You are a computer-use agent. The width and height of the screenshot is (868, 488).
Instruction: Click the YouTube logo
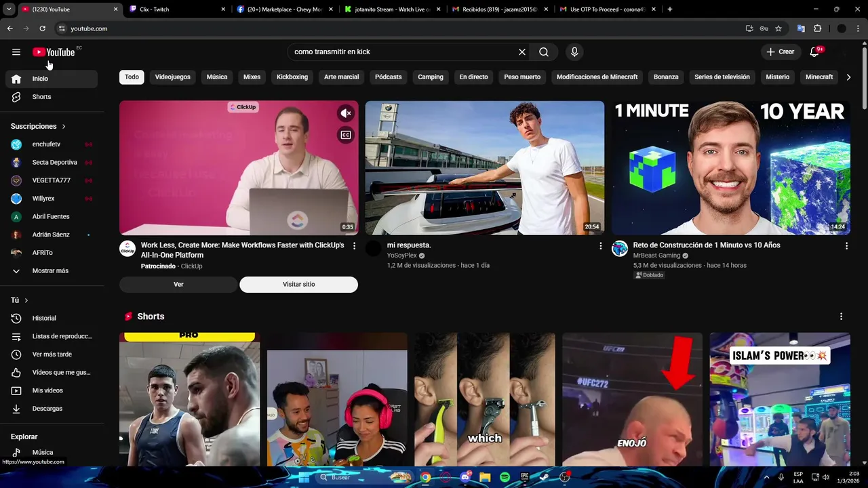point(54,52)
